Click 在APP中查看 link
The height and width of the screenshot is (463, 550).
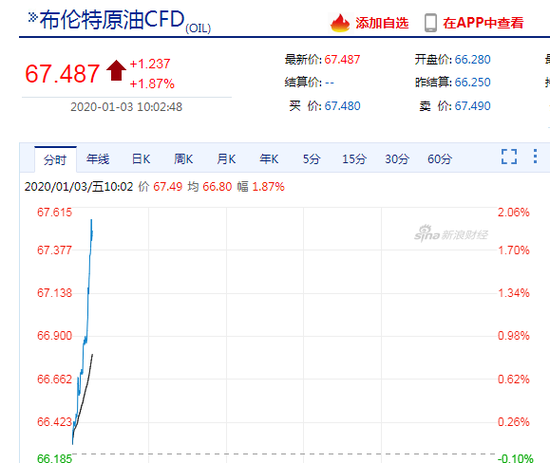483,23
